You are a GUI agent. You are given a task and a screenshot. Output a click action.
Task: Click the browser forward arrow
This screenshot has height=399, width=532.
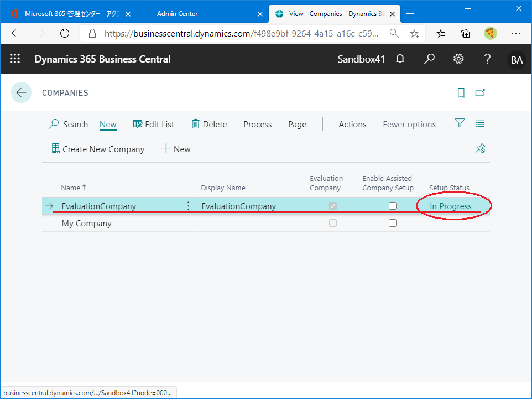pos(40,33)
